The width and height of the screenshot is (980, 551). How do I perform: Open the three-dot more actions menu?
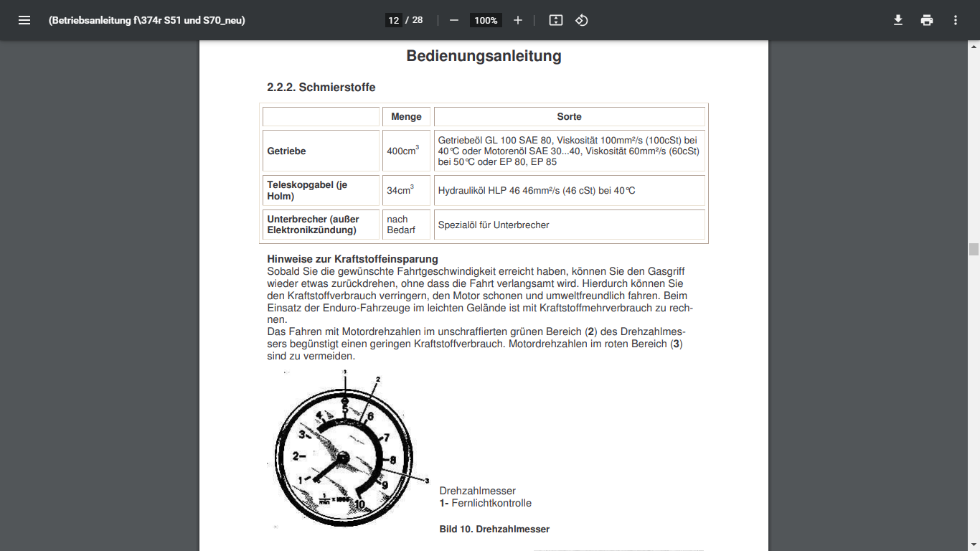coord(956,20)
